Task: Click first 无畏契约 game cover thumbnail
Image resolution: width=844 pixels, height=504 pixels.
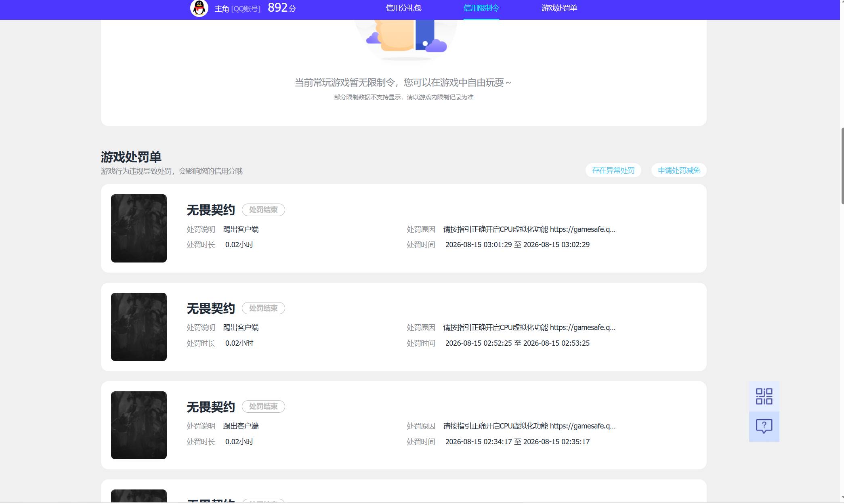Action: pos(139,228)
